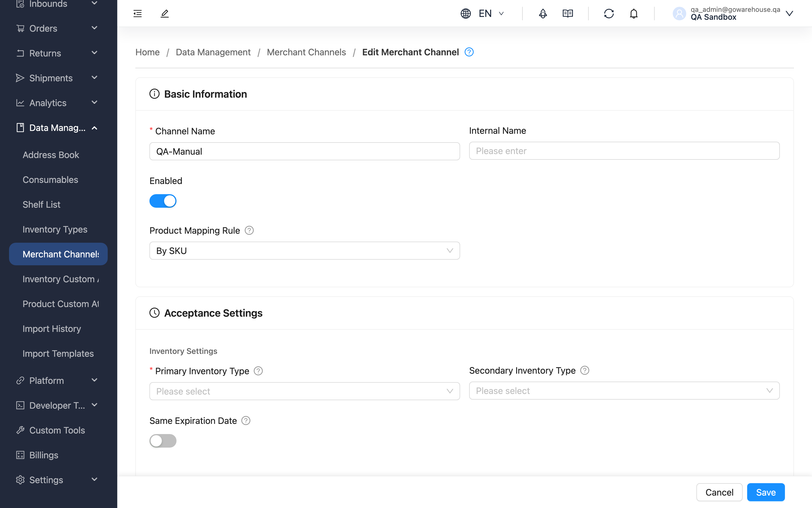Click help icon next to Product Mapping Rule
The image size is (812, 508).
(x=249, y=231)
